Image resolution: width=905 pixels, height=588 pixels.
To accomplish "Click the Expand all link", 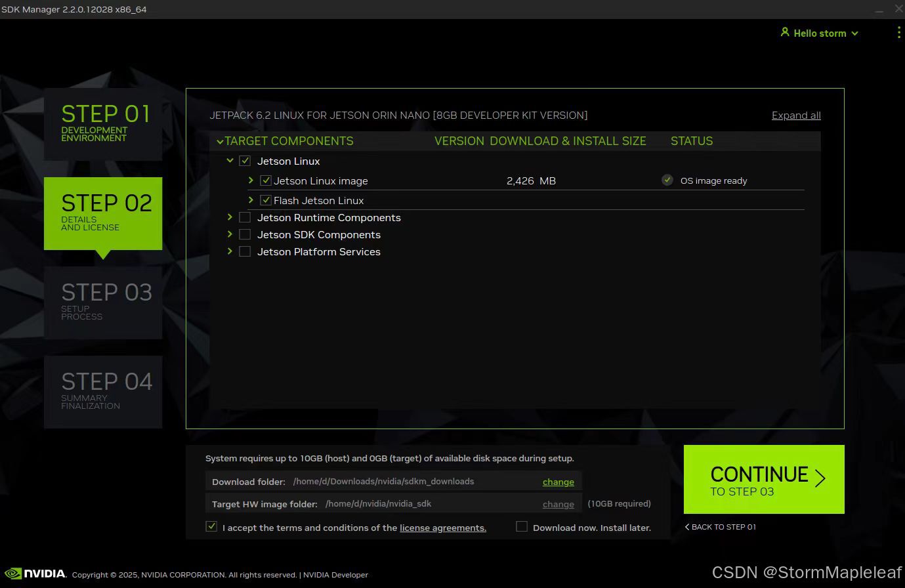I will tap(796, 115).
